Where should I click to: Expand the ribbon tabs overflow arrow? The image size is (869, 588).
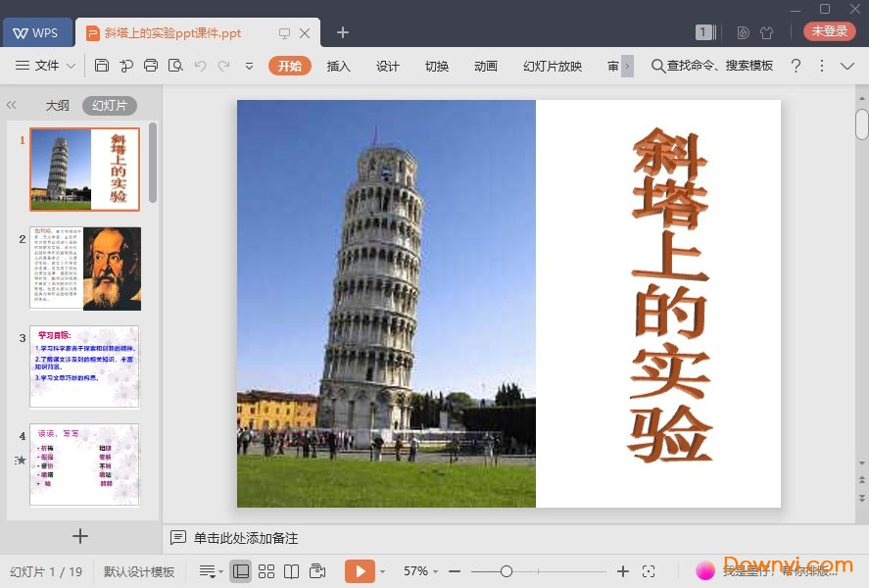pyautogui.click(x=628, y=66)
